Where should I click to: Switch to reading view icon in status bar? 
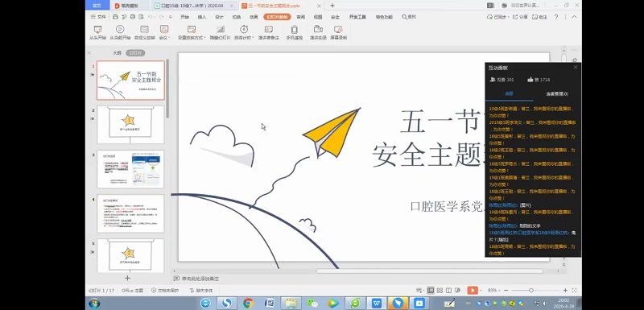coord(448,291)
